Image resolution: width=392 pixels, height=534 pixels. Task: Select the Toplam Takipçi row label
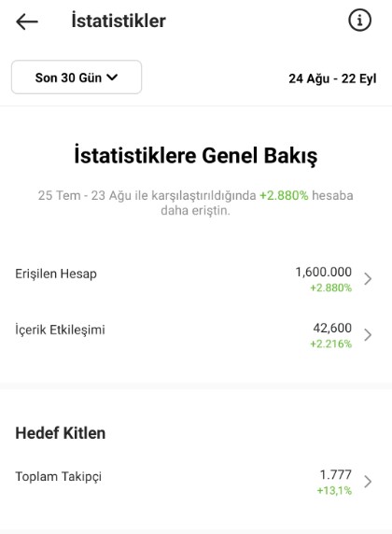click(58, 476)
